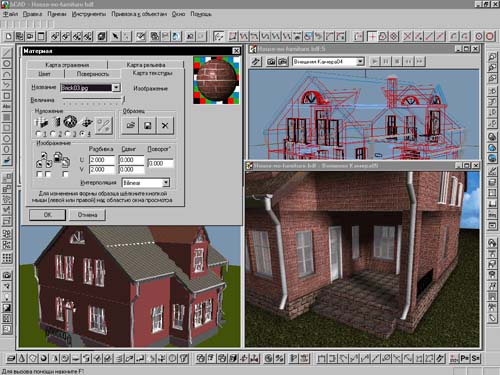Select the arrow pointer tool in main toolbar
The height and width of the screenshot is (375, 500).
[115, 36]
